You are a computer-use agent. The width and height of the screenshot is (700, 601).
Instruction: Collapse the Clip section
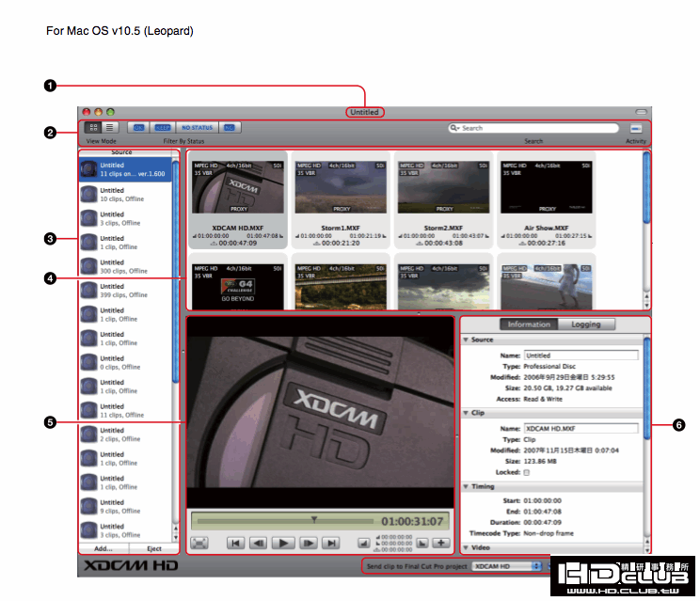pos(466,413)
